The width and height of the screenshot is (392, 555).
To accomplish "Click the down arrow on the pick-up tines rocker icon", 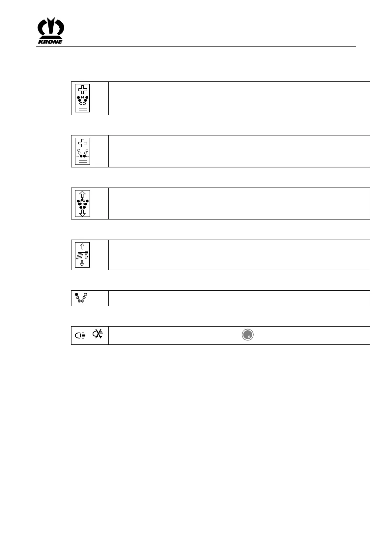I will coord(82,263).
